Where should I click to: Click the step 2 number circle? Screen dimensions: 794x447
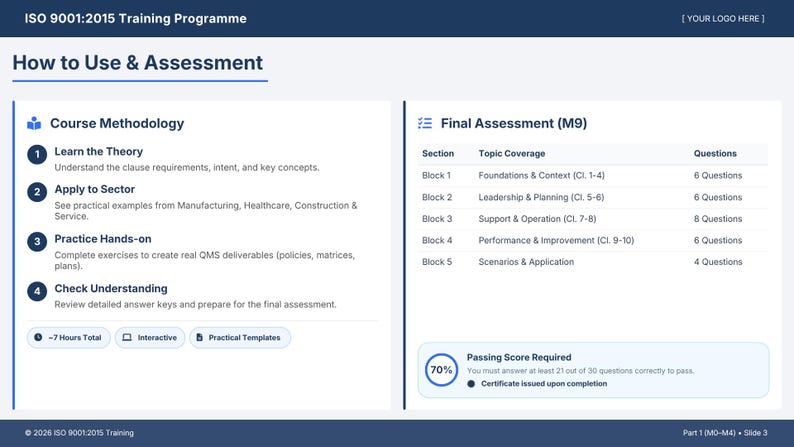coord(37,192)
